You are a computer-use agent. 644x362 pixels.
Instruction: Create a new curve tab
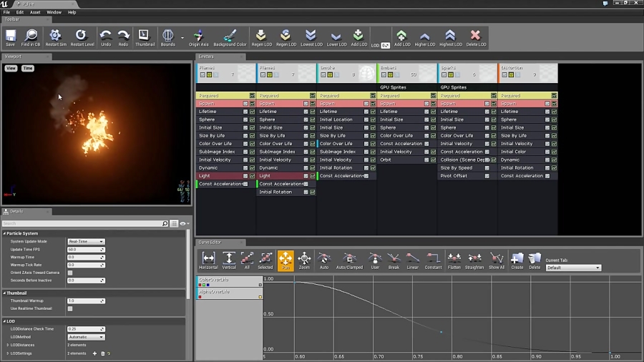(517, 261)
